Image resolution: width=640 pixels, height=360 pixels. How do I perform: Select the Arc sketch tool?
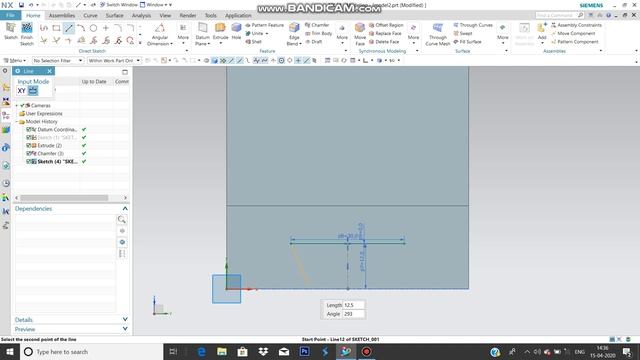click(81, 28)
